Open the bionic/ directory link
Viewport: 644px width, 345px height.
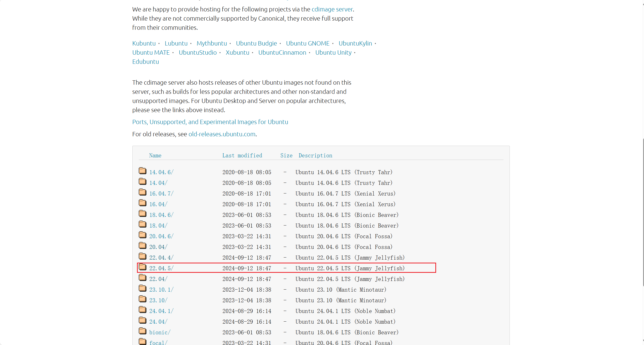tap(160, 333)
